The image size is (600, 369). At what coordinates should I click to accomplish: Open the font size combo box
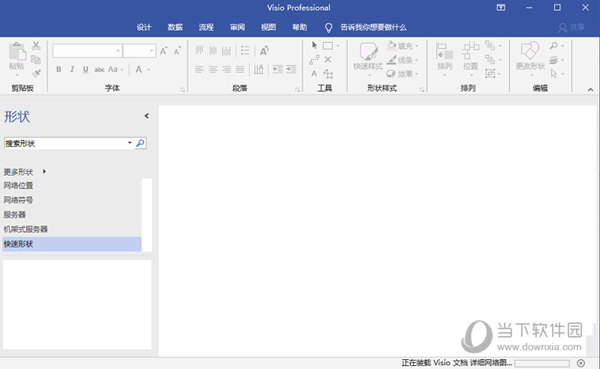[139, 51]
